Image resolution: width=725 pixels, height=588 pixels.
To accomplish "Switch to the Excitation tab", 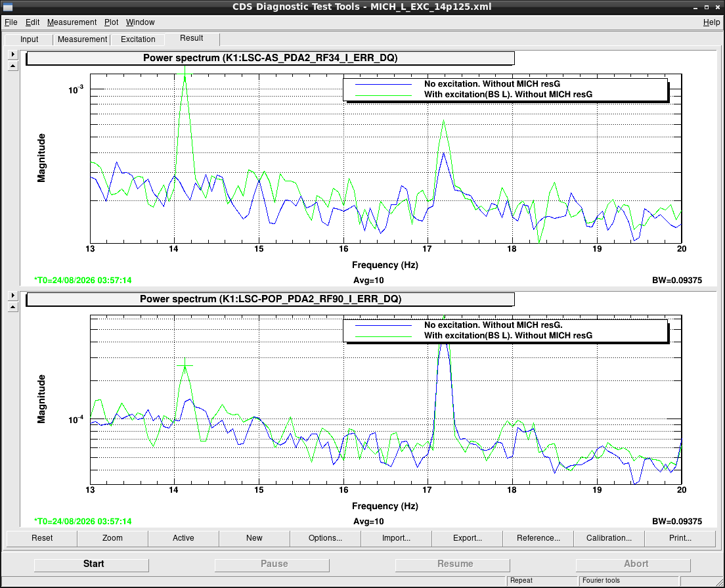I will click(x=138, y=39).
